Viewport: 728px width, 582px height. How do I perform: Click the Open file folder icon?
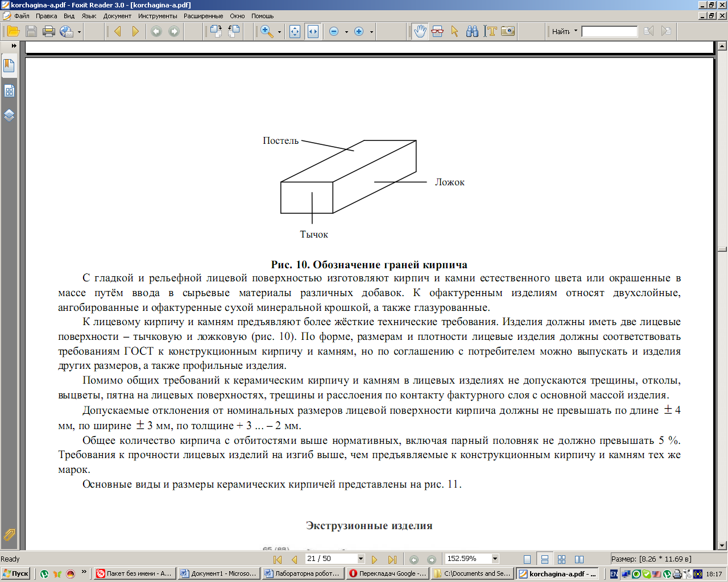tap(13, 31)
